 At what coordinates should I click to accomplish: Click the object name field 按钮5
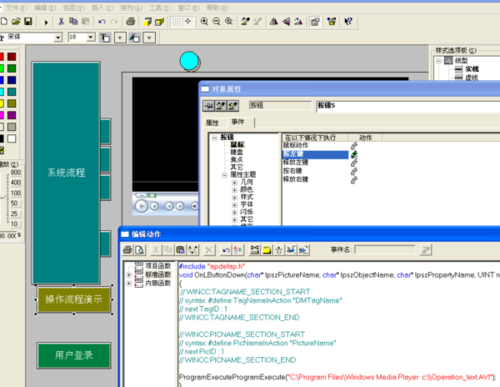[x=408, y=106]
